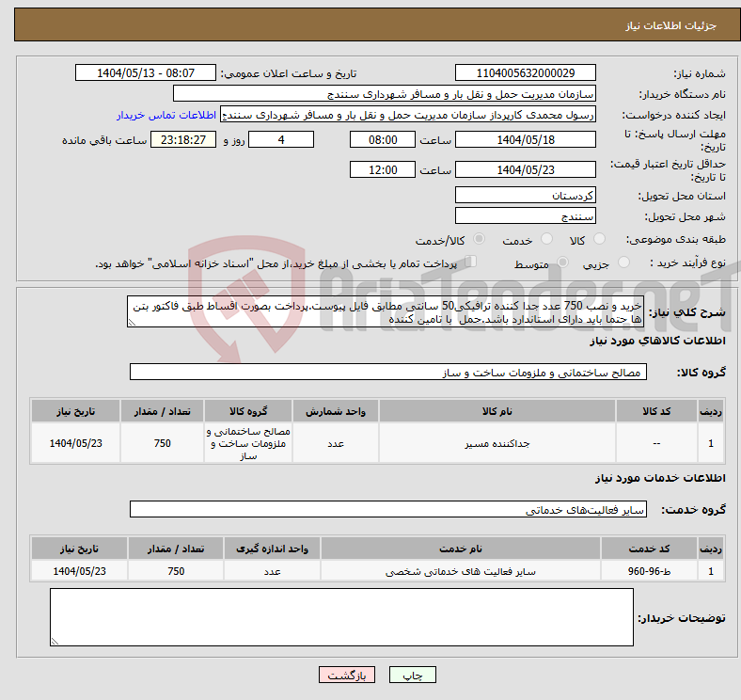Click the استان محل تحویل field کردستان

click(x=525, y=195)
